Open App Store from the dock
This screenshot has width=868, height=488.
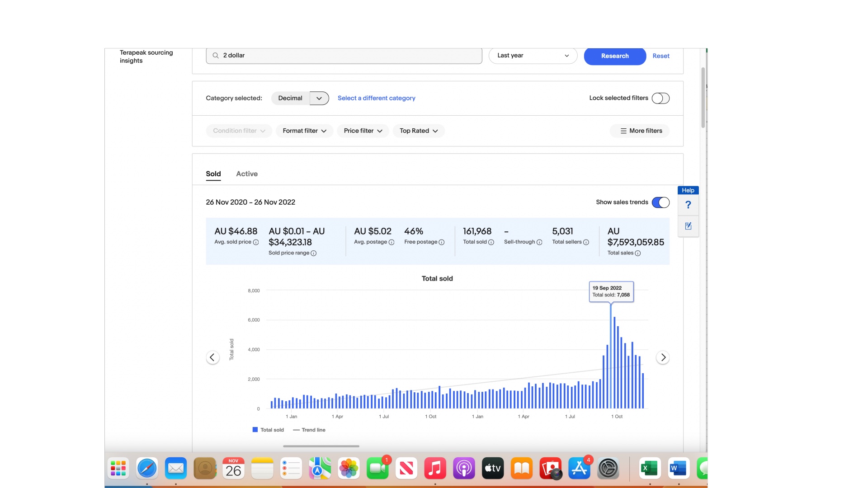click(579, 469)
